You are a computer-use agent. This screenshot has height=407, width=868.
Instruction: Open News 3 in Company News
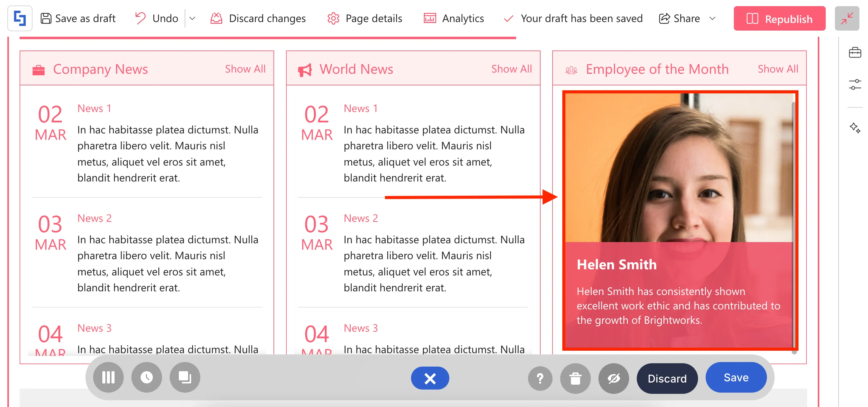pyautogui.click(x=94, y=328)
